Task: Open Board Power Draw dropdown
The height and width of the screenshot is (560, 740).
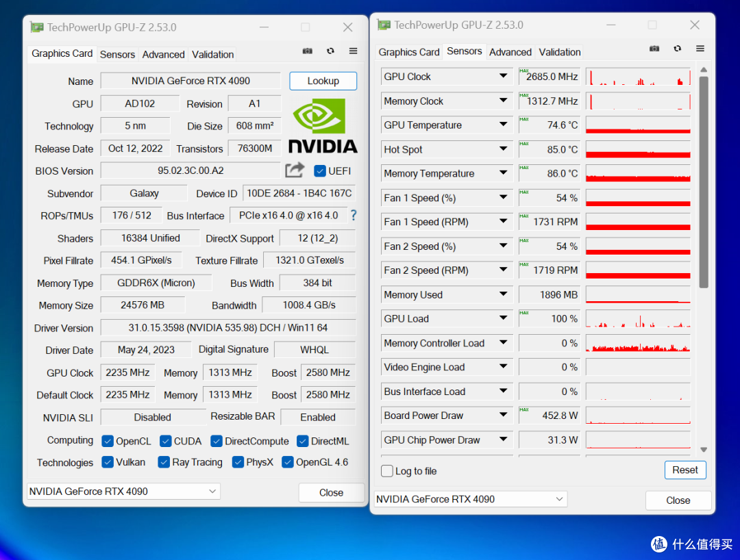Action: [503, 416]
